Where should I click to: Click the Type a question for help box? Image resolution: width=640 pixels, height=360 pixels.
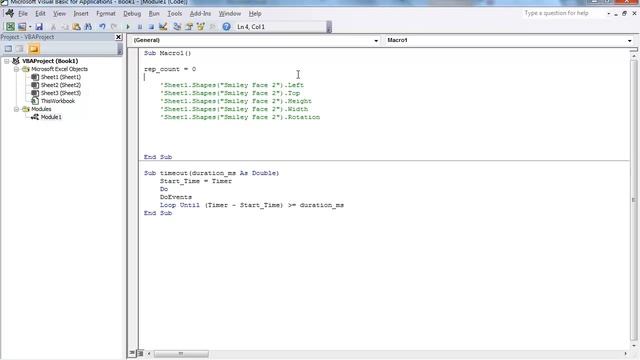click(563, 13)
